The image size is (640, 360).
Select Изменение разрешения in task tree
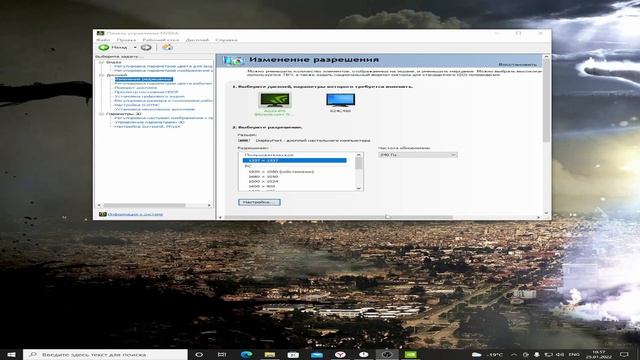(x=144, y=79)
